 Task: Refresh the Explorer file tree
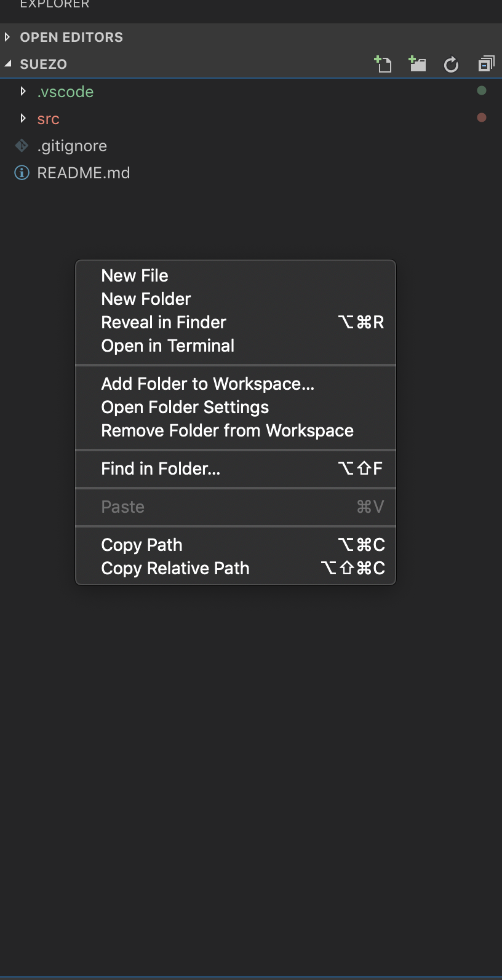coord(452,64)
